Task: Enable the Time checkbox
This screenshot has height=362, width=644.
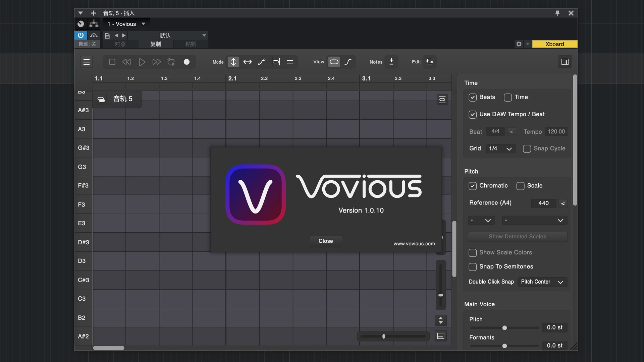Action: point(508,98)
